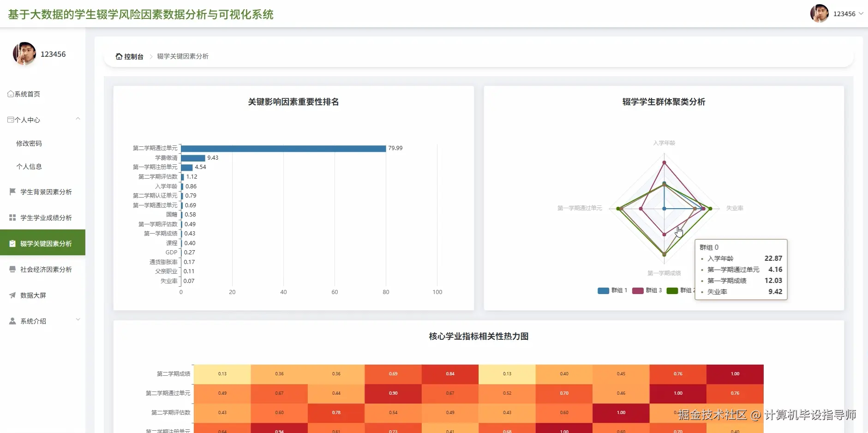Image resolution: width=868 pixels, height=433 pixels.
Task: Click the flag icon for 学生背景因素分析
Action: pyautogui.click(x=12, y=192)
